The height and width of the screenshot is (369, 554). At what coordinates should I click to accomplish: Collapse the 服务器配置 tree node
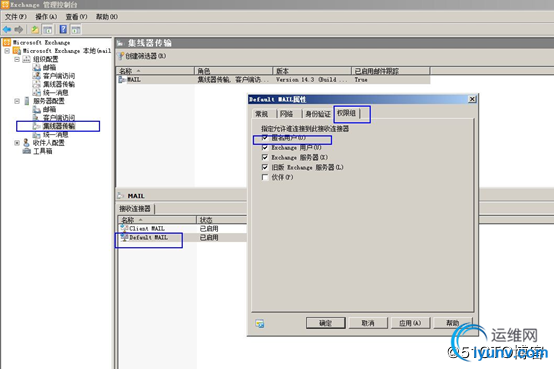[x=17, y=101]
